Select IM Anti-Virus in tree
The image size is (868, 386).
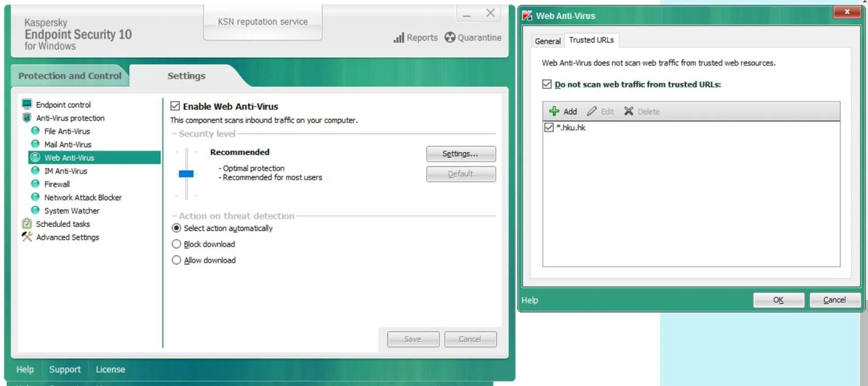point(66,171)
